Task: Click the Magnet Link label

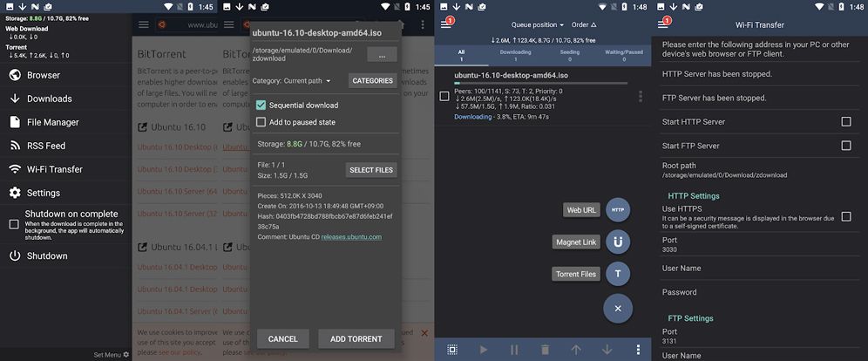Action: point(576,242)
